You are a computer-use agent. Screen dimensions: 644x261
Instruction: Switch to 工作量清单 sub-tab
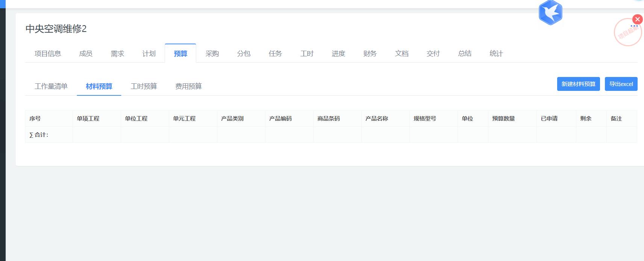tap(51, 86)
